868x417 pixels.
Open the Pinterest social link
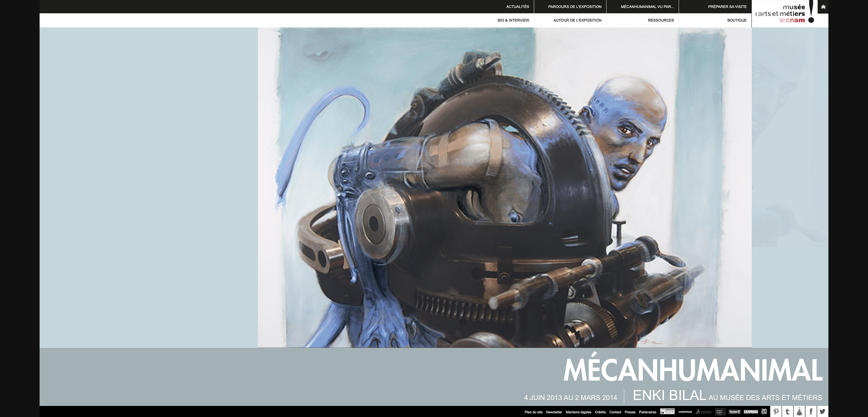coord(776,411)
